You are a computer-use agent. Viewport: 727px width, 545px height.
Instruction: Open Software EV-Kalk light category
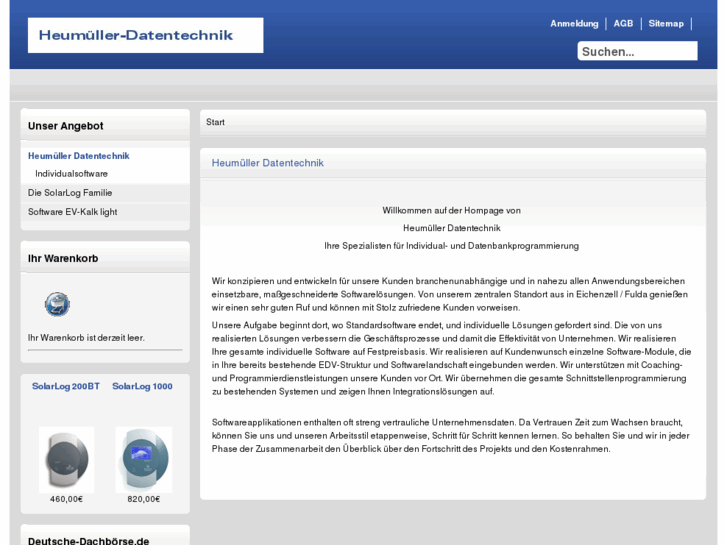tap(72, 212)
